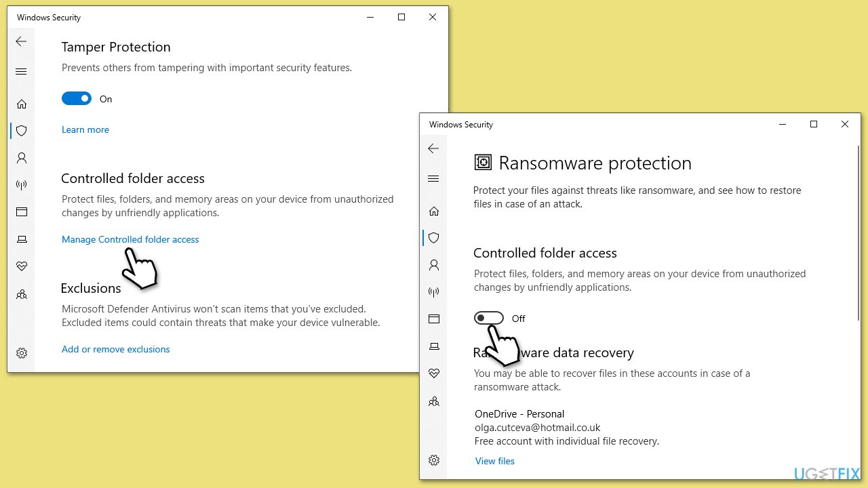The height and width of the screenshot is (488, 868).
Task: Open View files link under OneDrive
Action: [495, 461]
